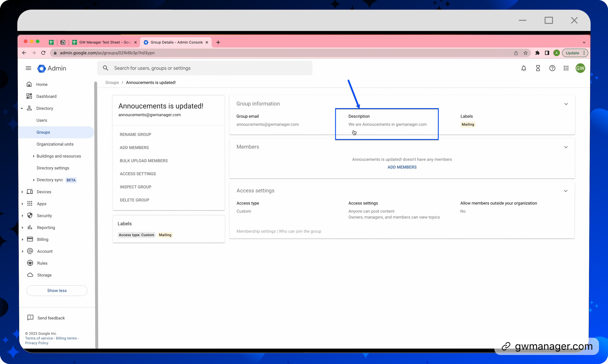
Task: Expand the Devices section
Action: (22, 192)
